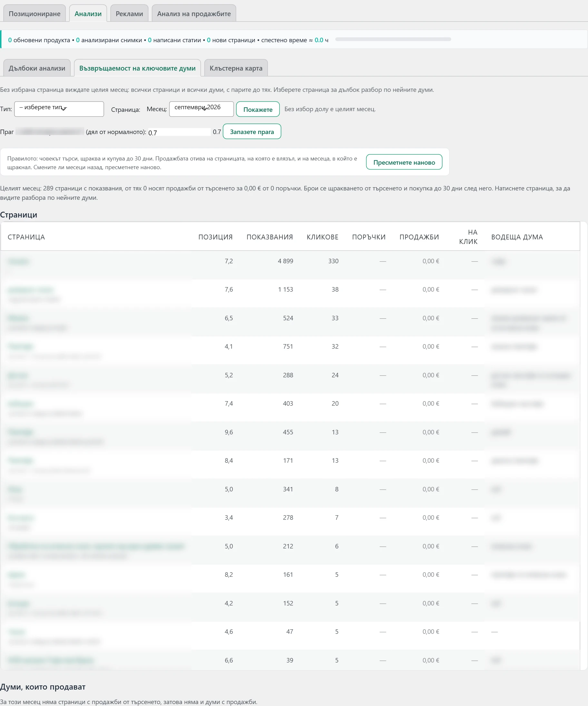Click the Думи, които продават heading
Image resolution: width=588 pixels, height=706 pixels.
43,686
